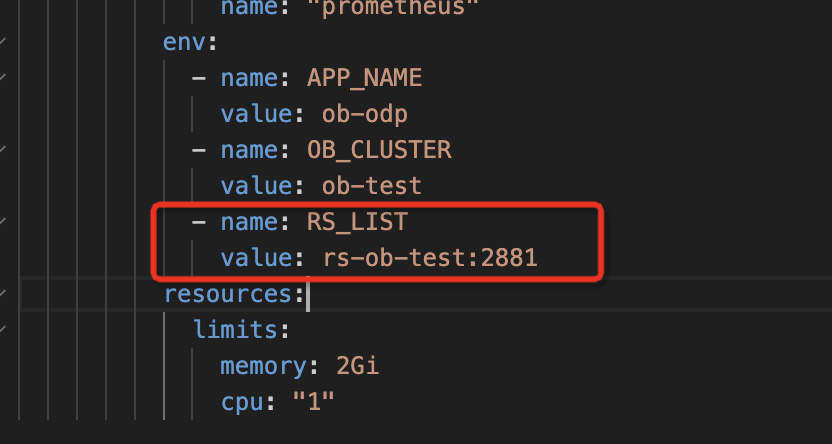
Task: Click the ob-odp value text
Action: pos(365,114)
